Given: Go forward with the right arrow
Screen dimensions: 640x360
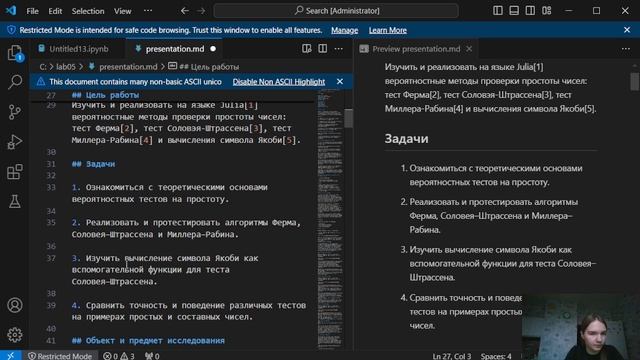Looking at the screenshot, I should 201,11.
